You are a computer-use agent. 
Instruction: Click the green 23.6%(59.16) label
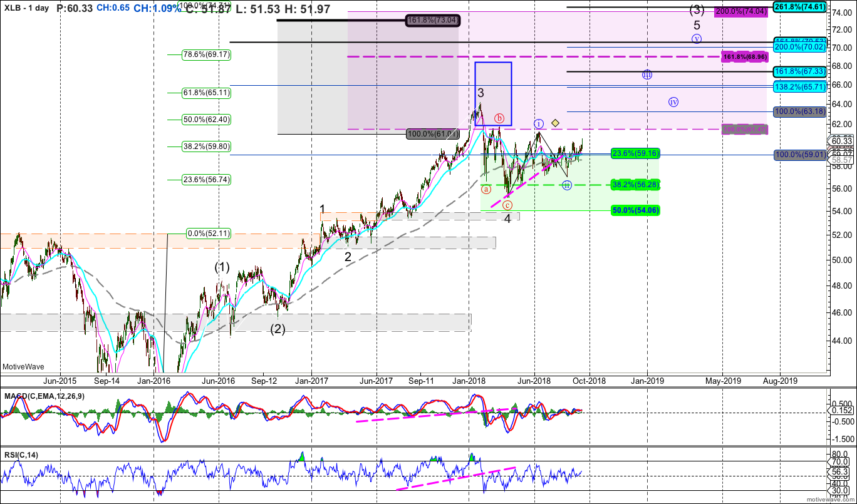click(635, 153)
